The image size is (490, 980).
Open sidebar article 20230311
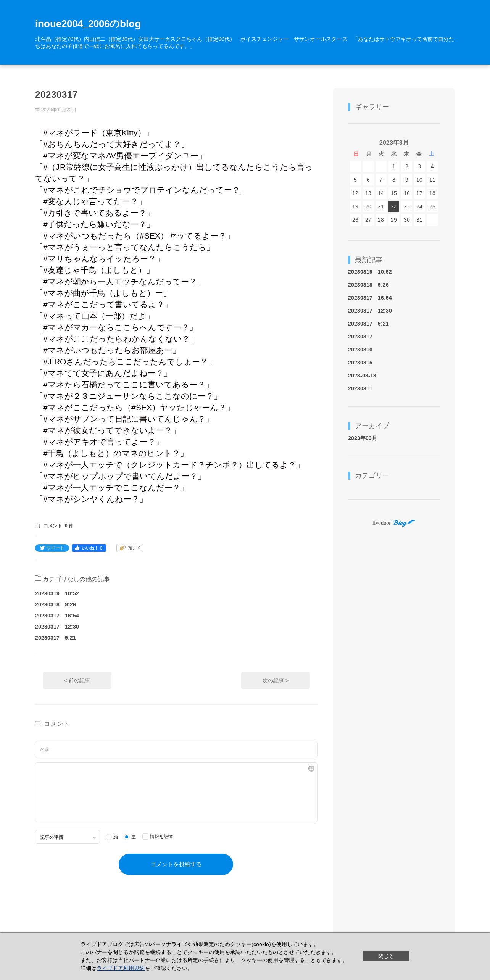click(360, 388)
